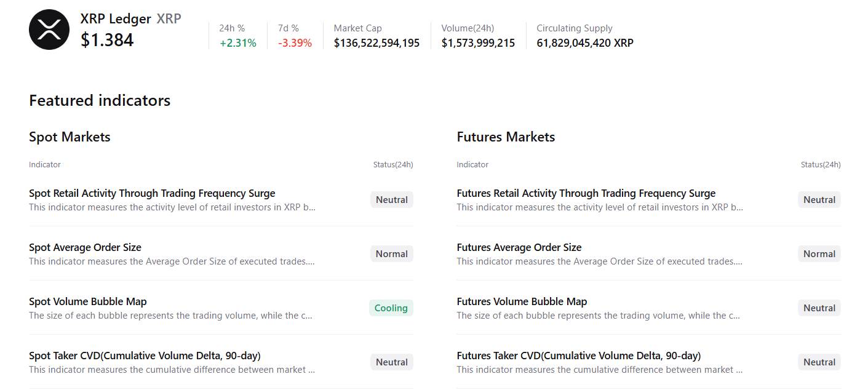Click Neutral badge for Spot Taker CVD
The image size is (868, 390).
(x=392, y=362)
